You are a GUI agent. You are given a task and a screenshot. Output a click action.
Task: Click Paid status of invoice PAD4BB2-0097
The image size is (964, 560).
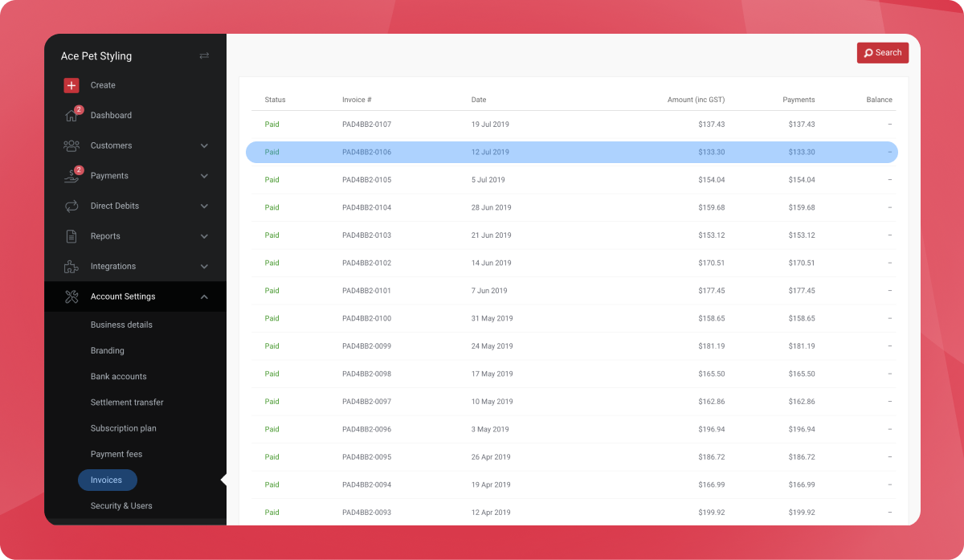tap(272, 402)
